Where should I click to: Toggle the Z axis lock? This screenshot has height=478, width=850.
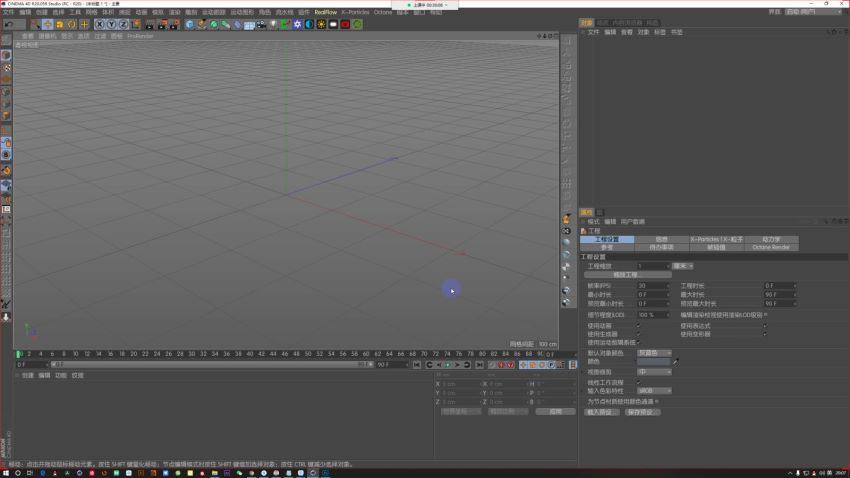click(x=124, y=24)
